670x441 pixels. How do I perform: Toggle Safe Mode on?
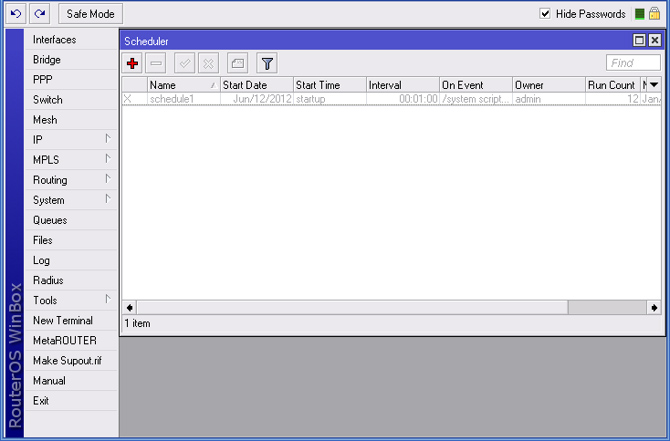click(x=90, y=14)
